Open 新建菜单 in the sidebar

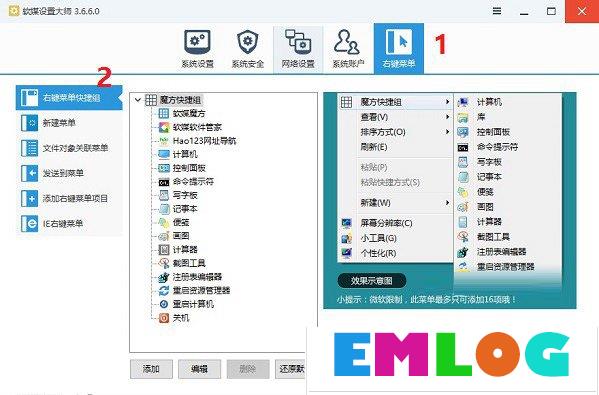click(69, 123)
